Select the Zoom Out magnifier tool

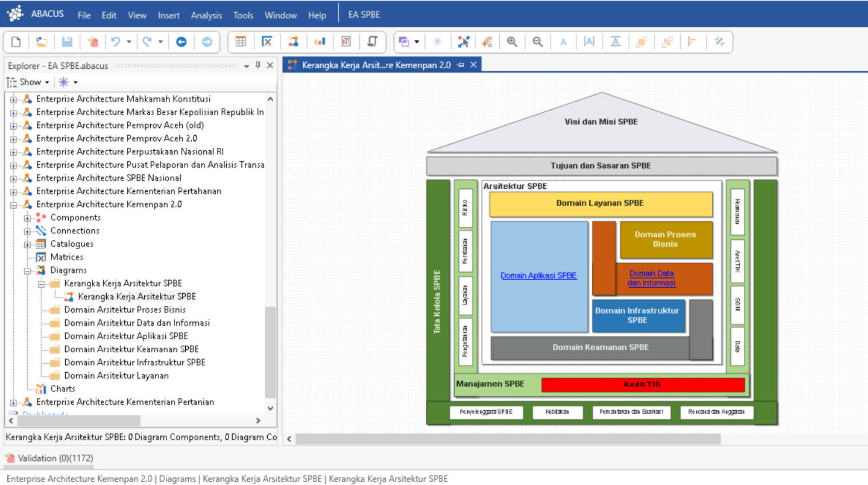click(x=538, y=42)
